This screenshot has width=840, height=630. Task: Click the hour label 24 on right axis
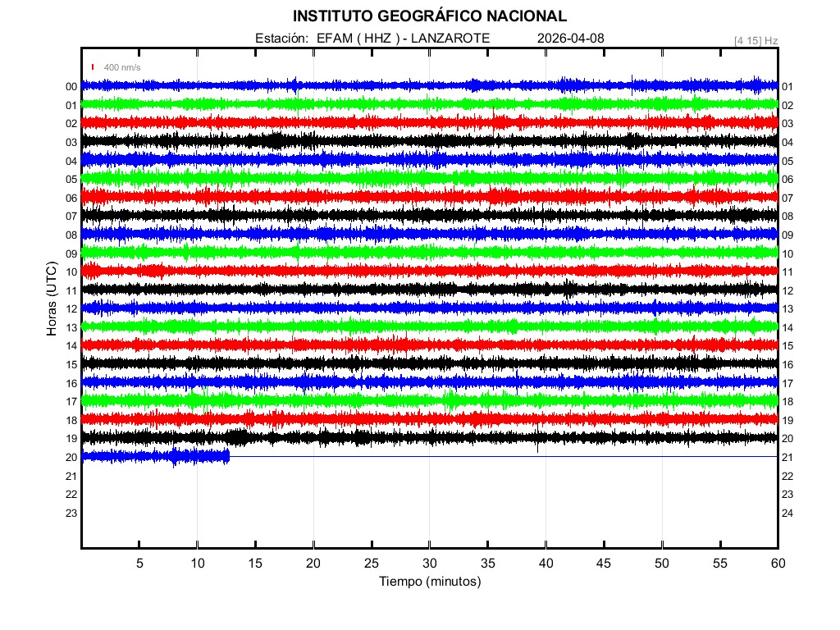787,514
